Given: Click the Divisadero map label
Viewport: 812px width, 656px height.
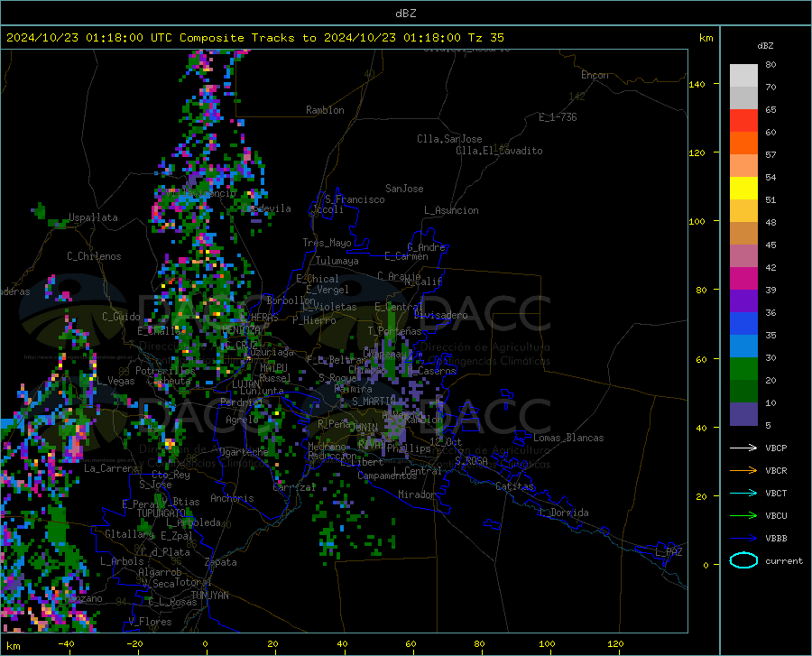Looking at the screenshot, I should click(x=440, y=315).
